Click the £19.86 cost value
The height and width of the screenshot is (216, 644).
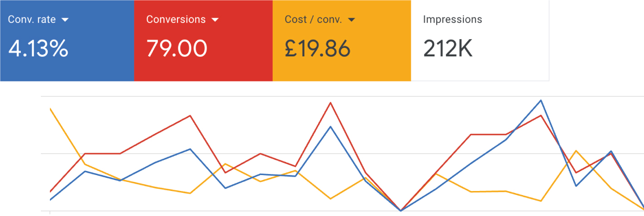pos(318,48)
